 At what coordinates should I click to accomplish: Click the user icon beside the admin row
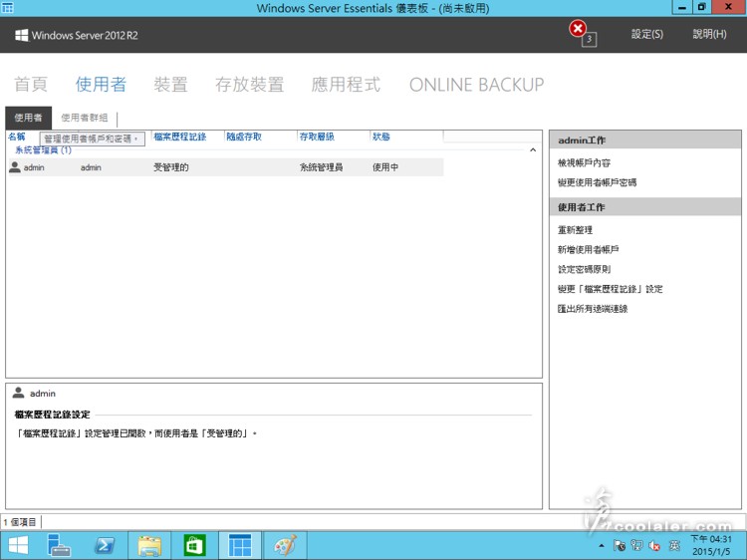click(x=15, y=166)
